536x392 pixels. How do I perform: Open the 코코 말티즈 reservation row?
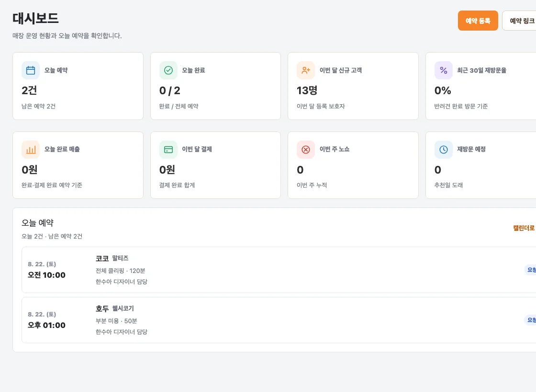[279, 270]
